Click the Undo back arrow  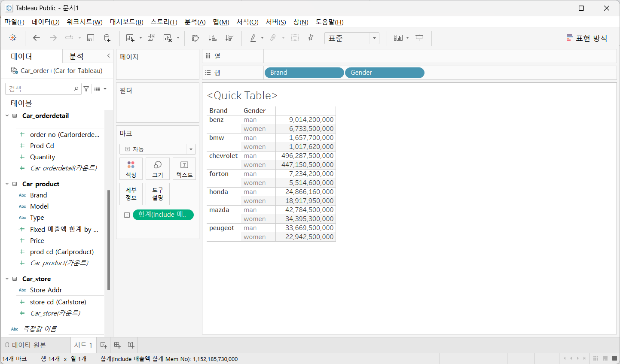(37, 38)
